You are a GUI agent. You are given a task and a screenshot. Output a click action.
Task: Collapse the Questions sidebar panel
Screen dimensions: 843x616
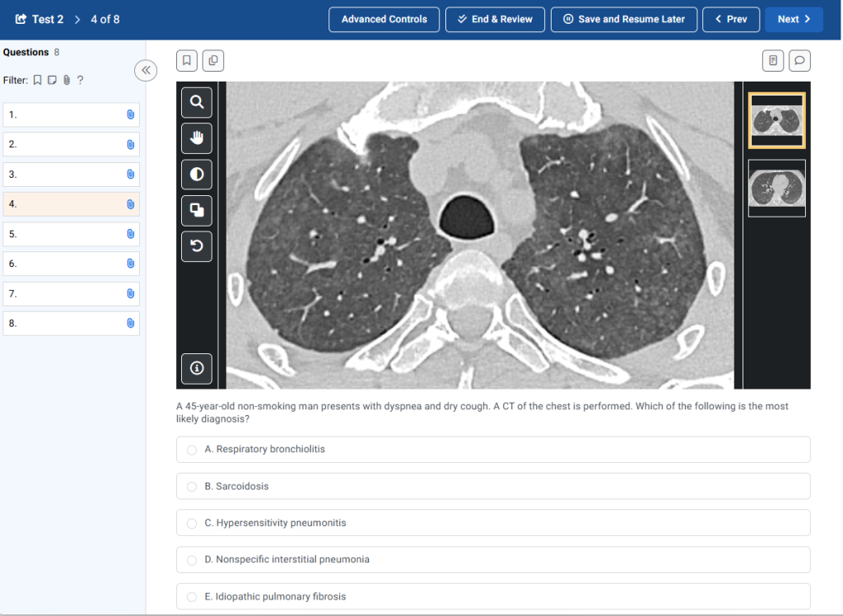tap(146, 71)
